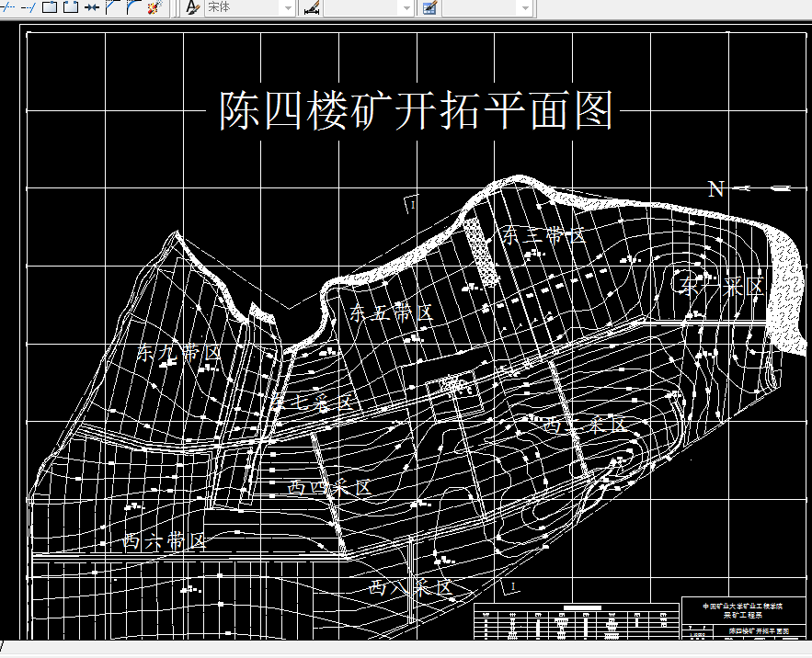Select the chamfer tool
This screenshot has height=658, width=812.
point(112,7)
